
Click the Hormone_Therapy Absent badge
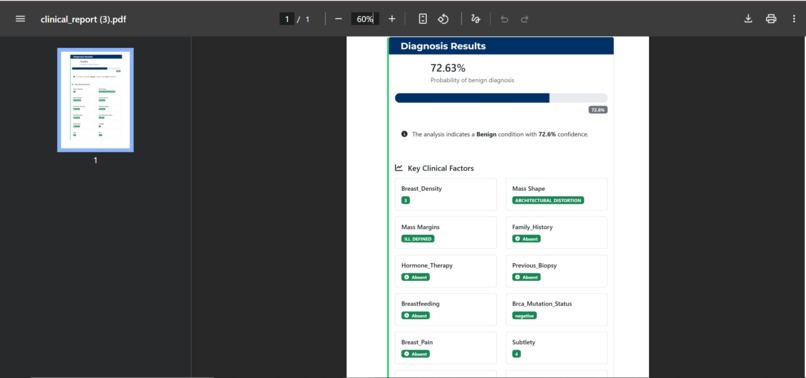[415, 277]
